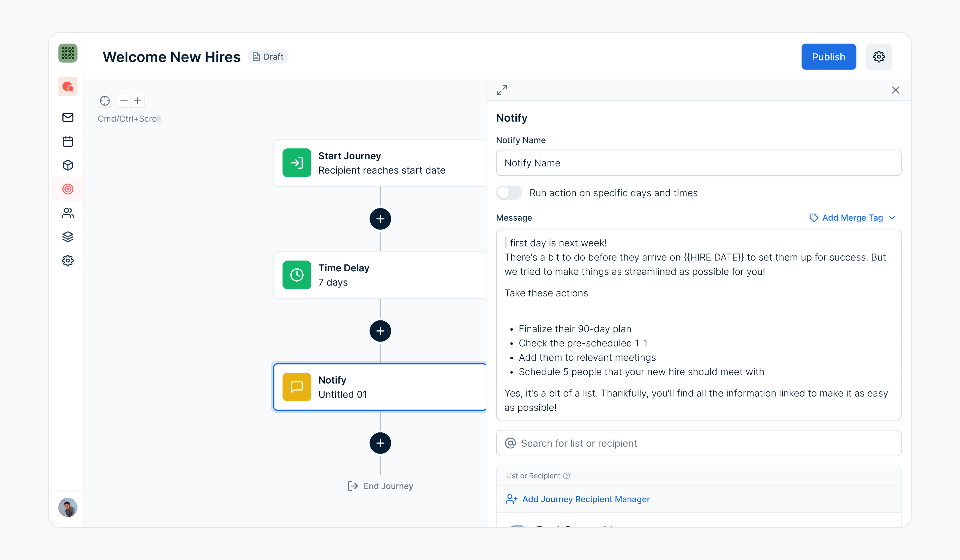Open the people icon in sidebar
960x560 pixels.
point(68,213)
